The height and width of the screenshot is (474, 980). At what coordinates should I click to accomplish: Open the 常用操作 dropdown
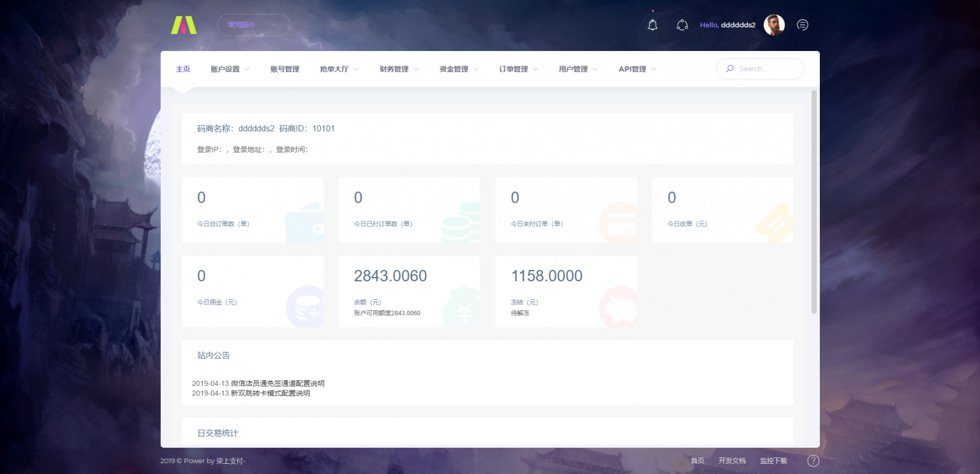pos(253,24)
